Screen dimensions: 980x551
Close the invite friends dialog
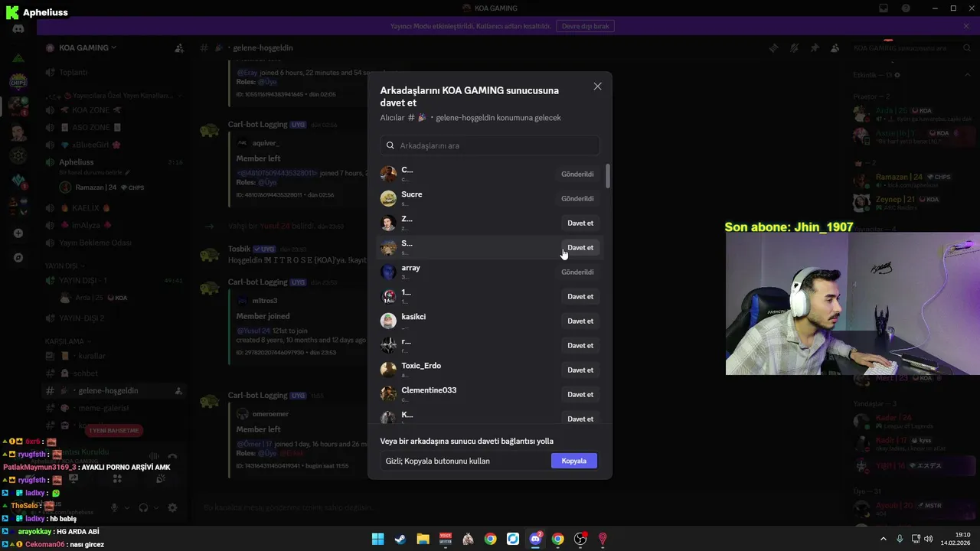597,86
